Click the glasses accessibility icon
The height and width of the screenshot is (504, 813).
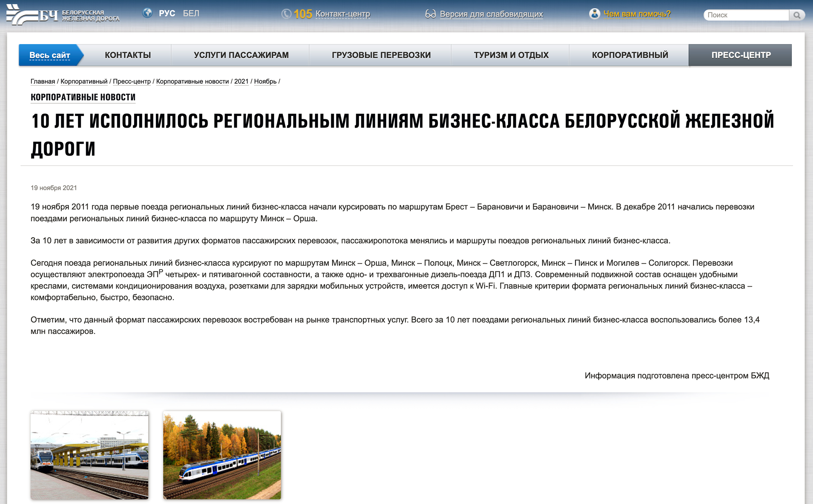coord(431,14)
